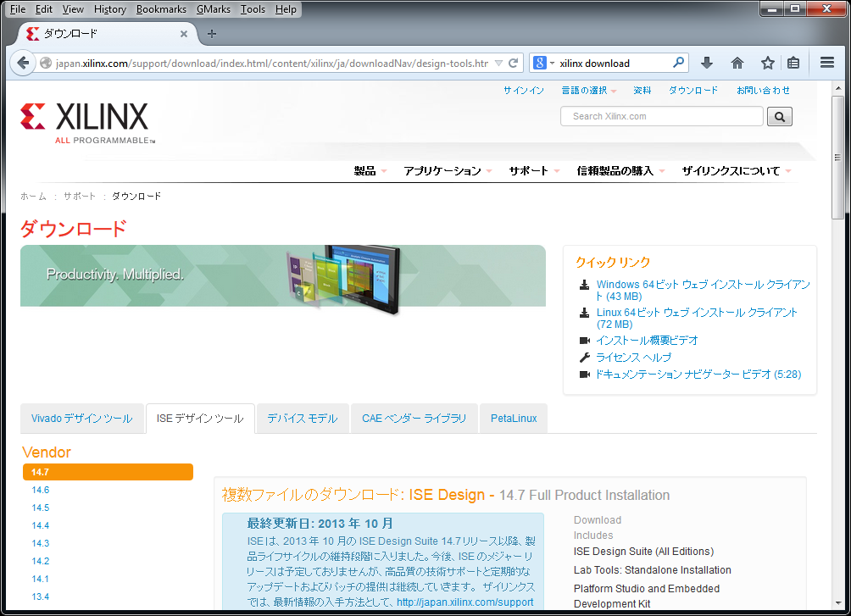Image resolution: width=851 pixels, height=616 pixels.
Task: Click the Search Xilinx.com input field
Action: [x=662, y=116]
